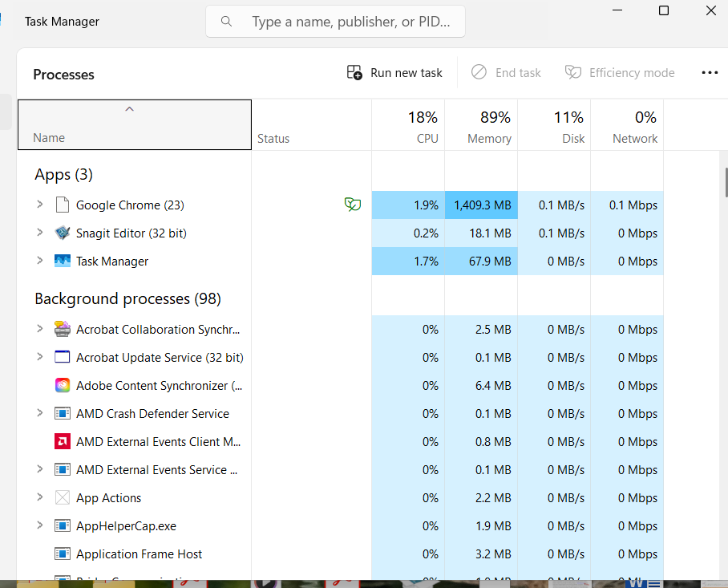Click the AMD External Events Service icon
728x588 pixels.
point(63,469)
